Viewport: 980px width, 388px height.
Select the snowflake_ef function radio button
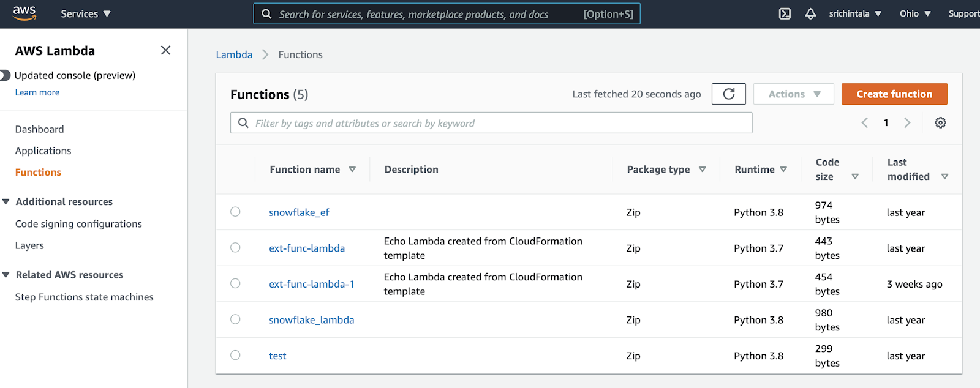click(235, 212)
